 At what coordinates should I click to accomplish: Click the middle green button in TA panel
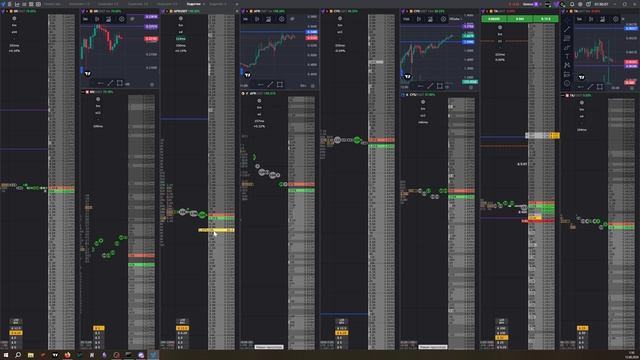[520, 19]
